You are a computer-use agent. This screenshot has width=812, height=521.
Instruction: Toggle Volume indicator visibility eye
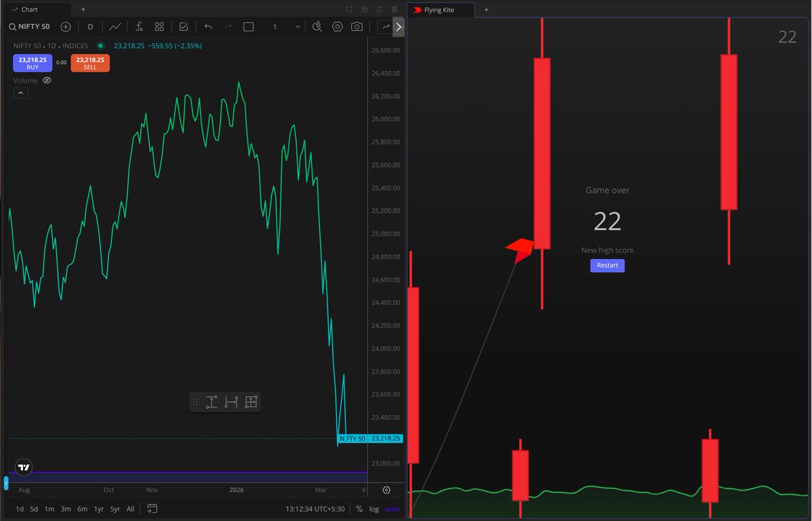(47, 80)
